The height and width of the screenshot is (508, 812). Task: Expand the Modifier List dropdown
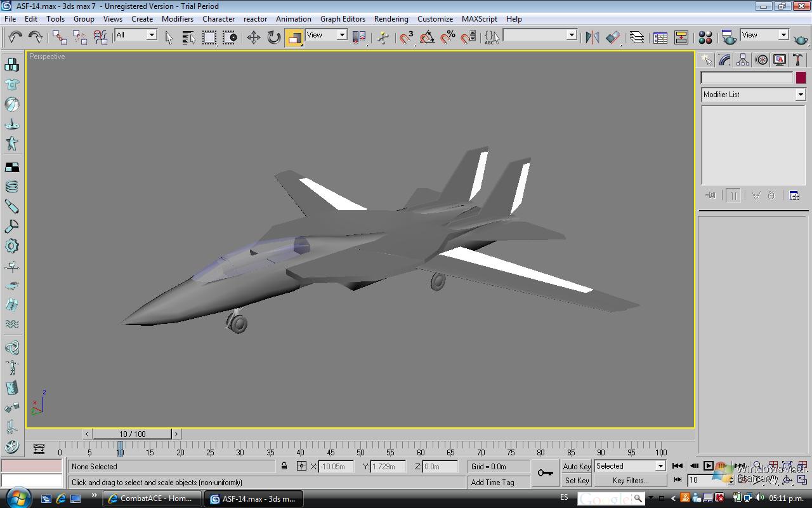coord(753,95)
